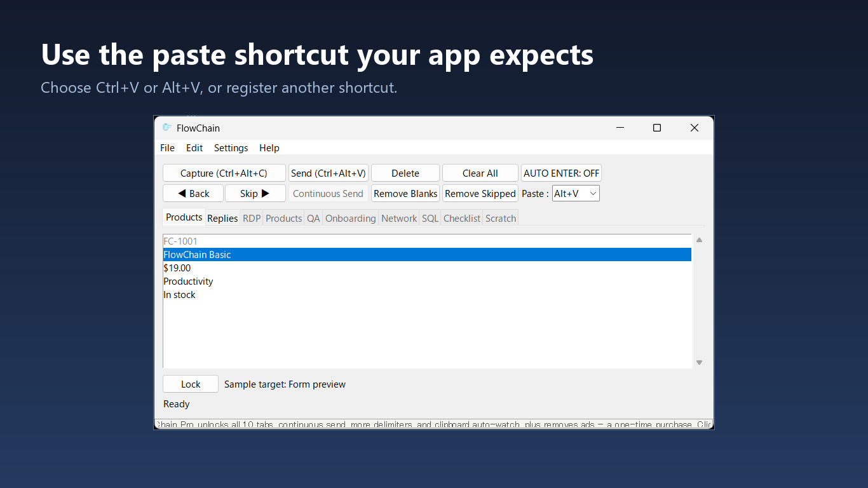Click the Remove Skipped button
The width and height of the screenshot is (868, 488).
pyautogui.click(x=480, y=194)
